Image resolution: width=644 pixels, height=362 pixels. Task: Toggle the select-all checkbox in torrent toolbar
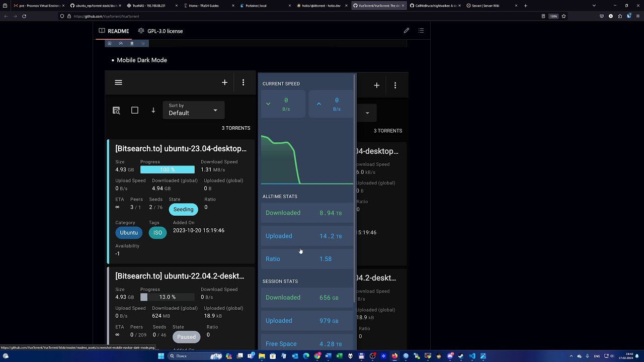135,110
